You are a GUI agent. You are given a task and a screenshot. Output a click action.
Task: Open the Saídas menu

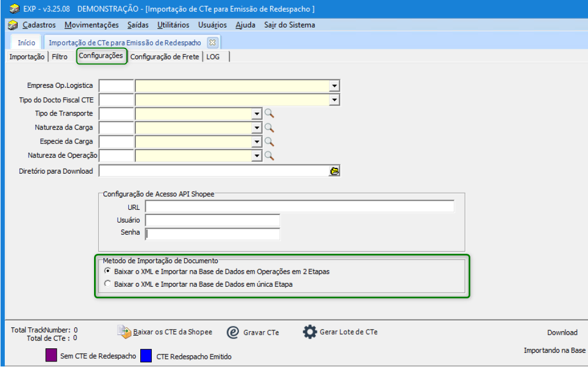coord(138,25)
